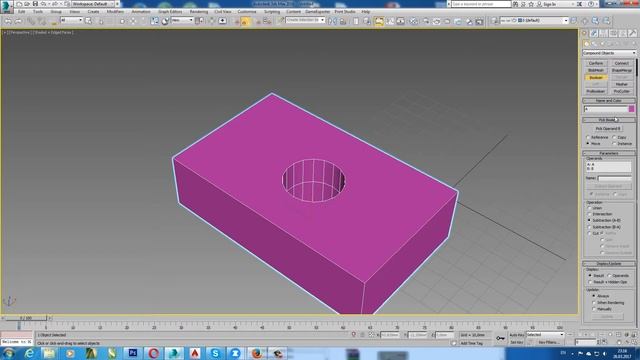Click the Align tool icon
This screenshot has width=640, height=360.
coord(343,20)
